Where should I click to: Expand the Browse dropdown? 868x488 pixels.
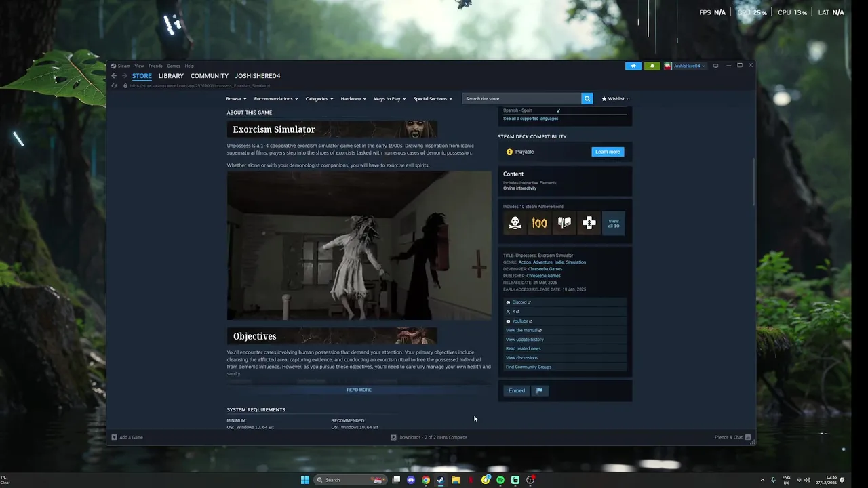(x=236, y=98)
